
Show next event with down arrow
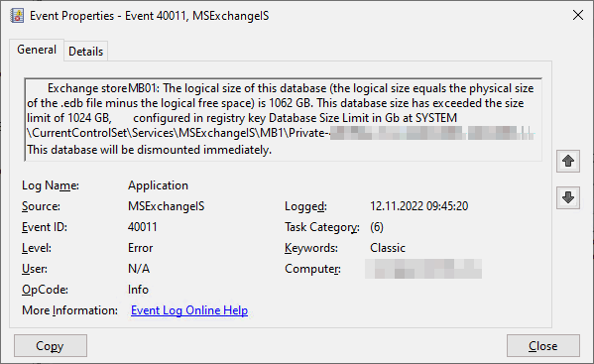(x=568, y=197)
